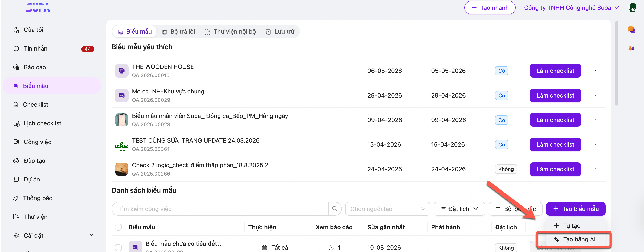This screenshot has height=252, width=644.
Task: Open more options for Check 2 logic_check
Action: [595, 169]
